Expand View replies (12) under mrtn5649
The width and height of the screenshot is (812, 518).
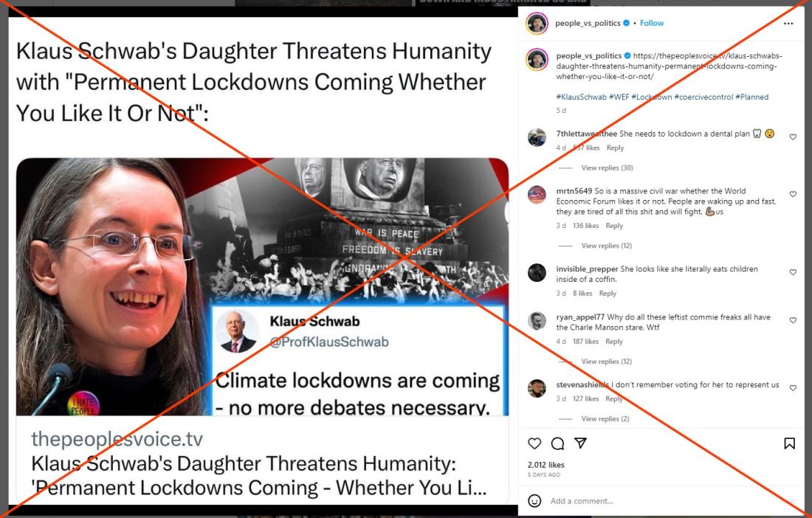point(606,246)
